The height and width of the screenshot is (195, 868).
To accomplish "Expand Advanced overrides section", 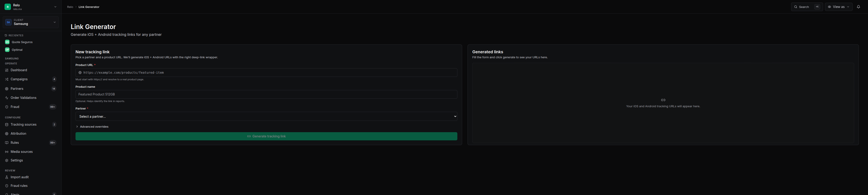I will 92,127.
